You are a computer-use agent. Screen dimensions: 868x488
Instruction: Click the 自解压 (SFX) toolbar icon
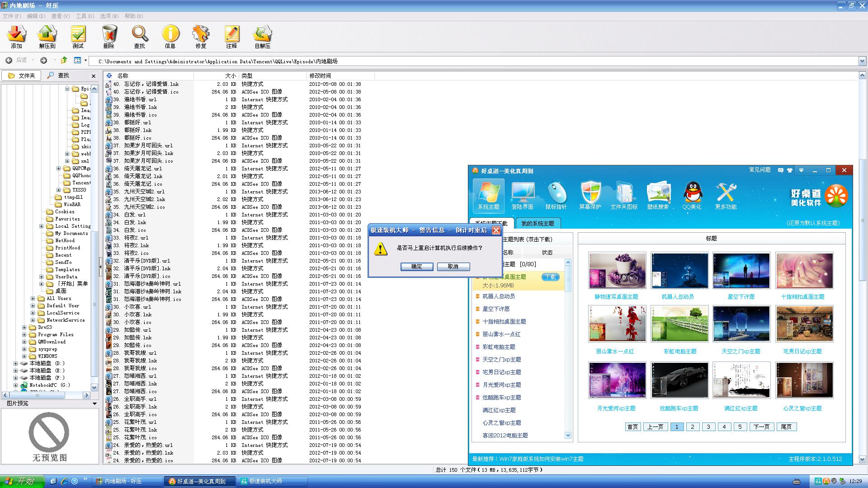coord(263,37)
